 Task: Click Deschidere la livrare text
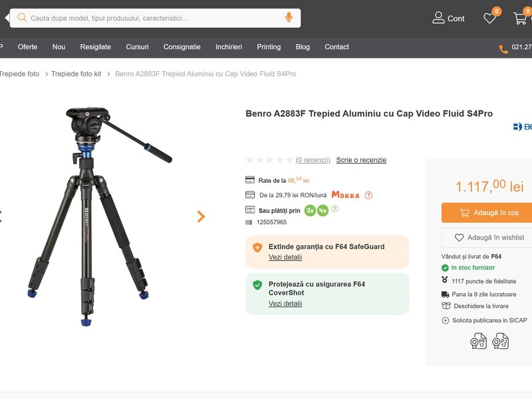click(x=481, y=306)
